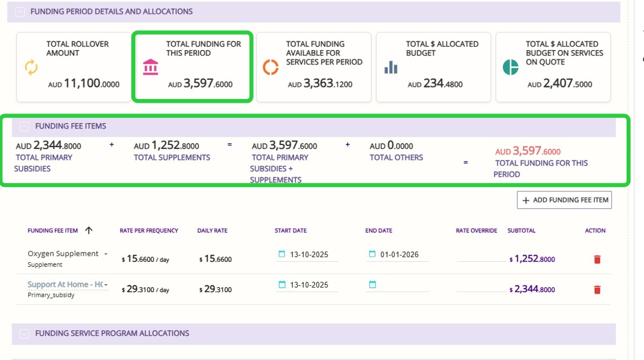The image size is (644, 360).
Task: Select the Total Rollover Amount card
Action: [74, 67]
